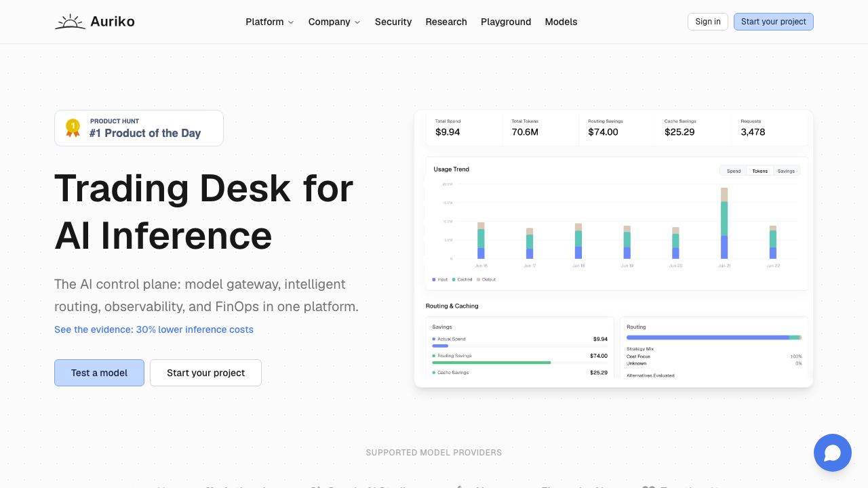Click the Sign in button

(x=708, y=22)
